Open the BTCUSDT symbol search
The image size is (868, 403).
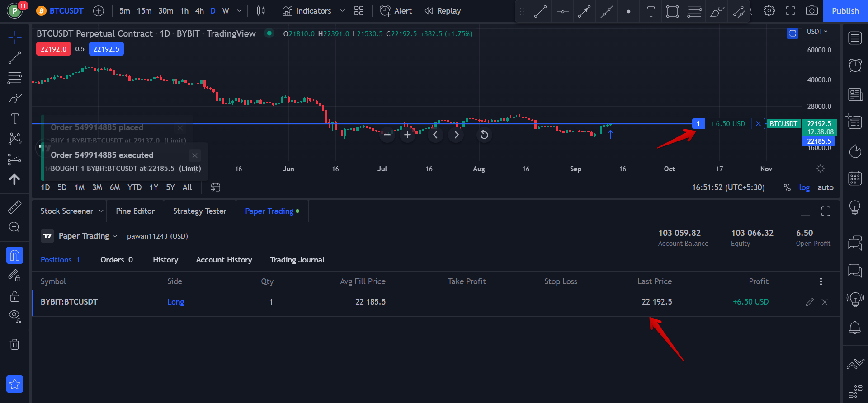pos(60,11)
